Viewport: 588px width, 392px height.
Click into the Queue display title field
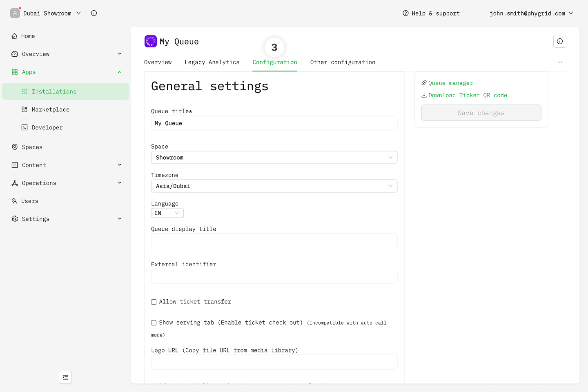click(x=274, y=241)
